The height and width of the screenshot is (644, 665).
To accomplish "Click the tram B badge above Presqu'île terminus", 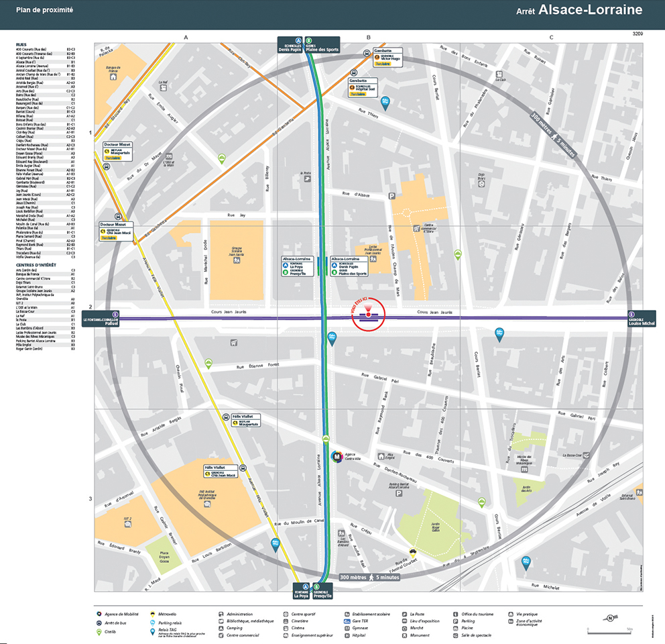I will tap(316, 587).
